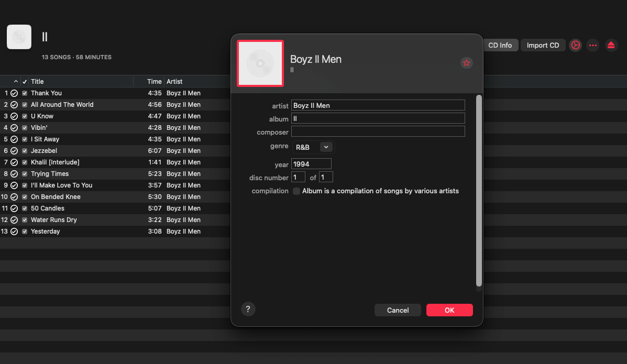Click the circled check icon for I'll Make Love To You
This screenshot has height=364, width=627.
pyautogui.click(x=14, y=185)
